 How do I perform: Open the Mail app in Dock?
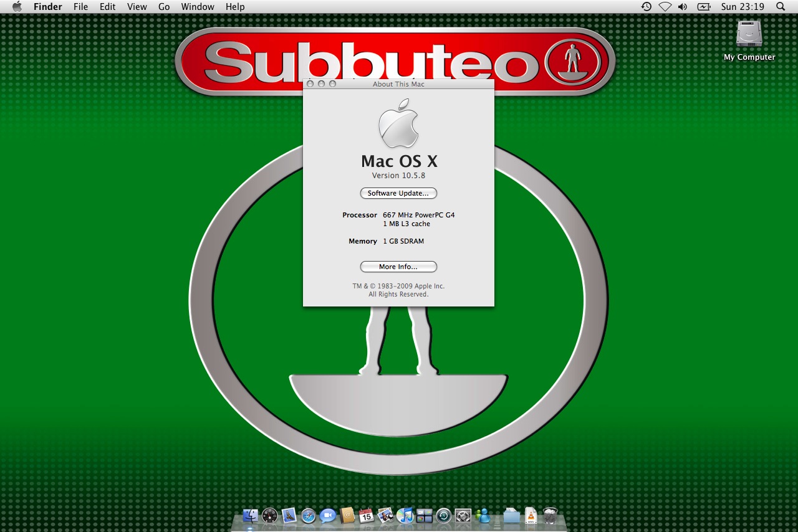pos(289,515)
